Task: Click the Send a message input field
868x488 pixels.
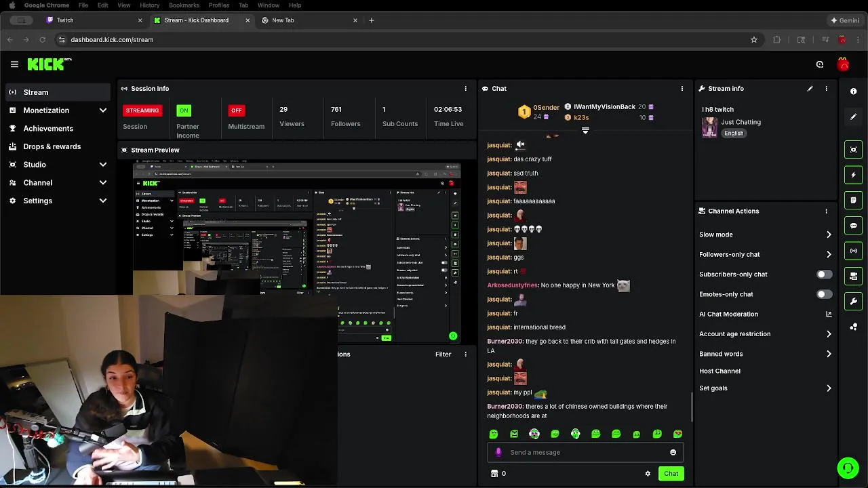Action: [585, 453]
